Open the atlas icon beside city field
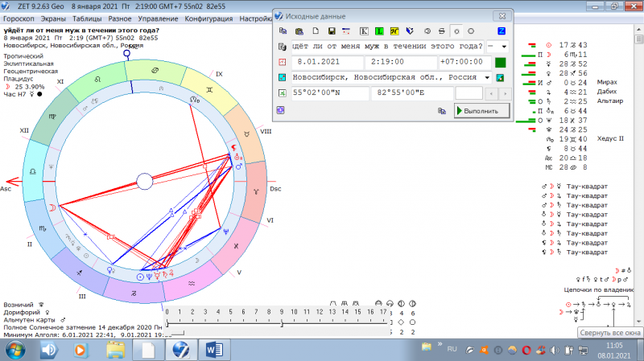Screen dimensions: 644x361 500,77
